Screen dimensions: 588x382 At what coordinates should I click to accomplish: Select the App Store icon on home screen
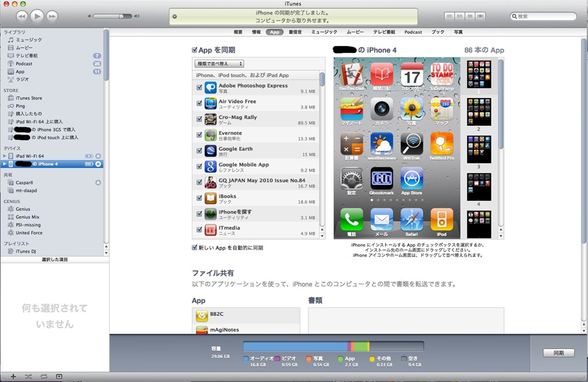[x=412, y=179]
